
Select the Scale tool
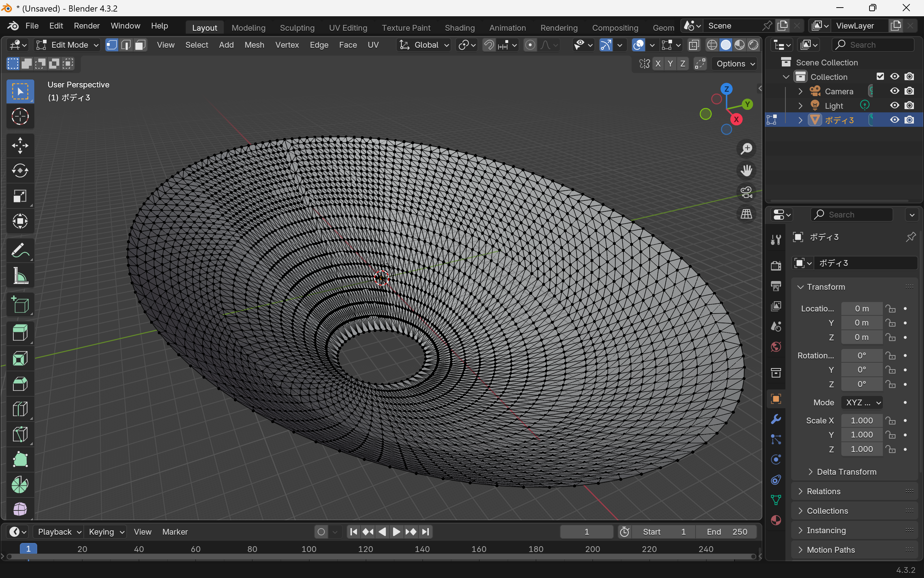(20, 196)
